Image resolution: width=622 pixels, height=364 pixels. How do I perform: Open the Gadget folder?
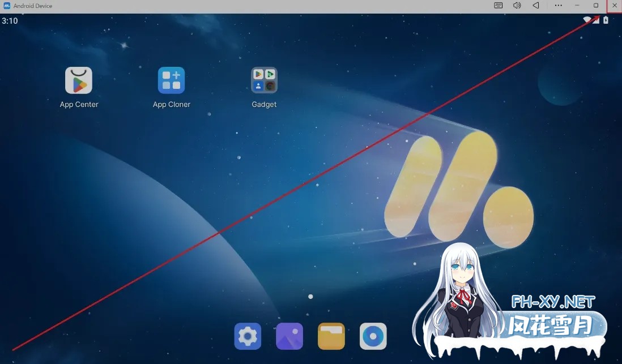point(264,81)
